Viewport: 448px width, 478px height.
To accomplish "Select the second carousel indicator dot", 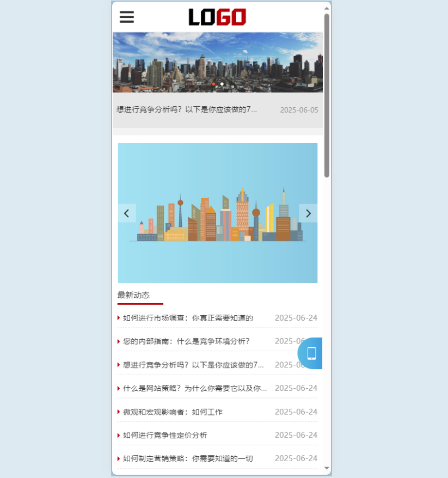I will tap(221, 84).
